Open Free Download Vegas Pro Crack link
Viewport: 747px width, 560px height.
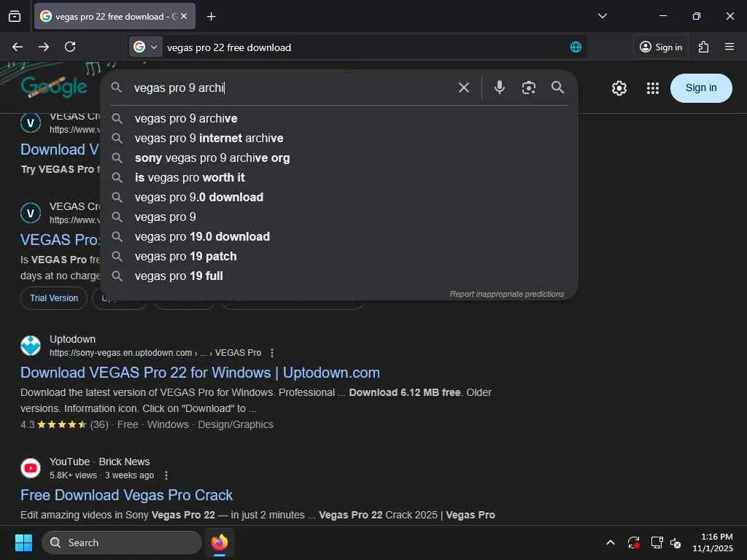click(127, 495)
